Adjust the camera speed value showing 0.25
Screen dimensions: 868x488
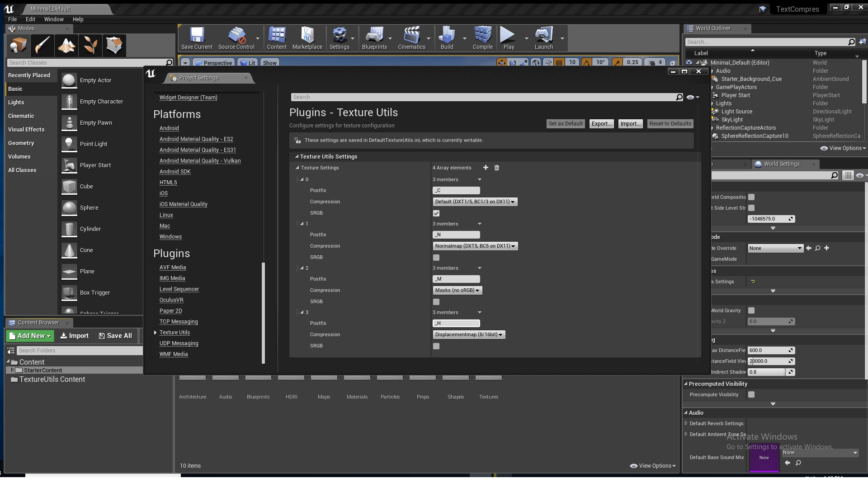click(x=633, y=62)
